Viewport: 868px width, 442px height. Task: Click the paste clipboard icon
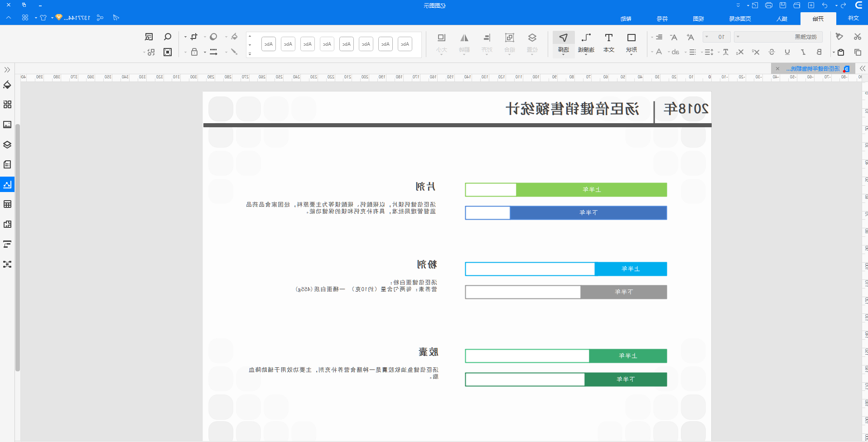(841, 52)
